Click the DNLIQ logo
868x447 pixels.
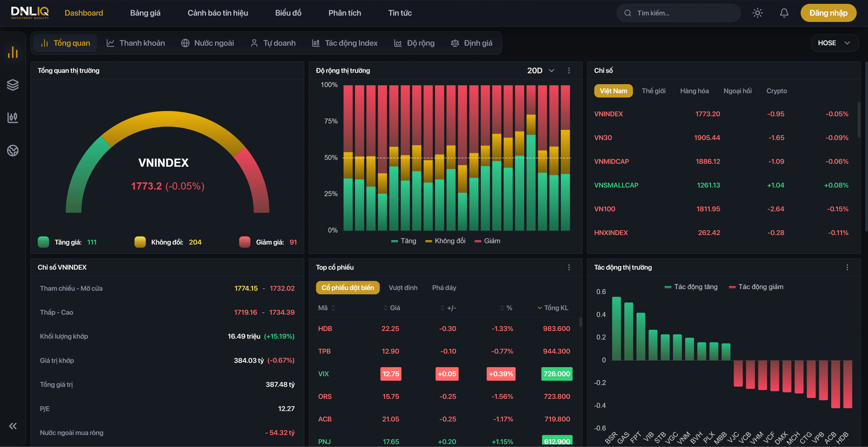coord(30,13)
